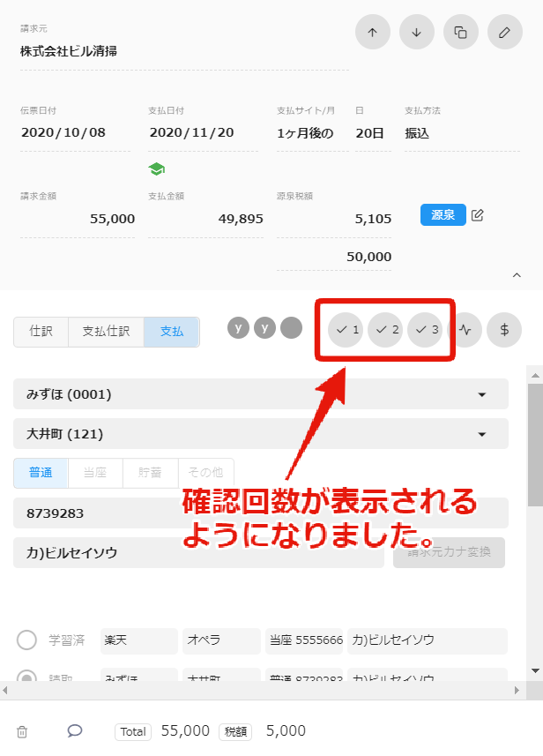The image size is (543, 756).
Task: Click the Total label badge
Action: click(x=133, y=732)
